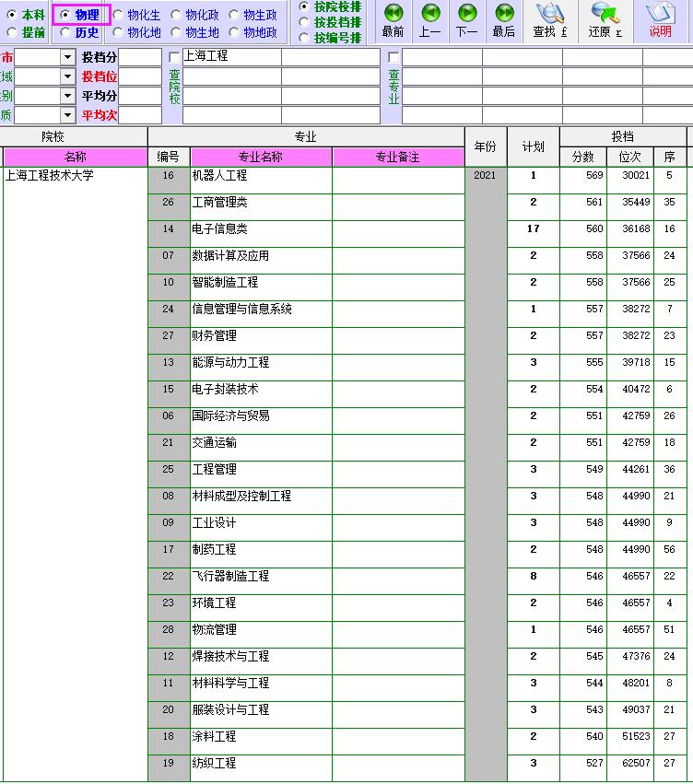Click the 专业名称 column header
Screen dimensions: 693x784
[261, 157]
